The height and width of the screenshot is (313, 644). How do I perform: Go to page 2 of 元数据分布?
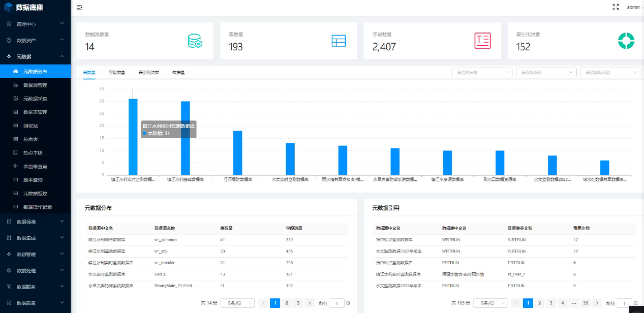click(x=287, y=303)
